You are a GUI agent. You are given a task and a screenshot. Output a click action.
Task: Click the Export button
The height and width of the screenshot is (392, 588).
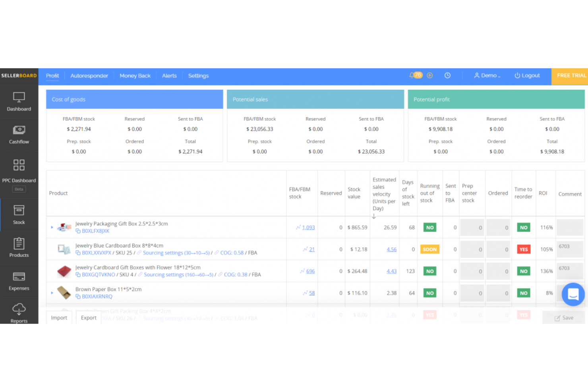click(x=88, y=317)
